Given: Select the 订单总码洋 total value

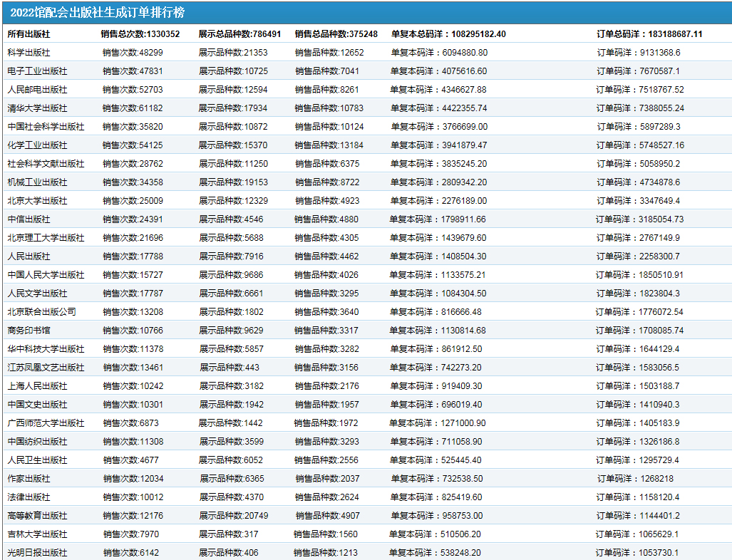Looking at the screenshot, I should point(649,34).
